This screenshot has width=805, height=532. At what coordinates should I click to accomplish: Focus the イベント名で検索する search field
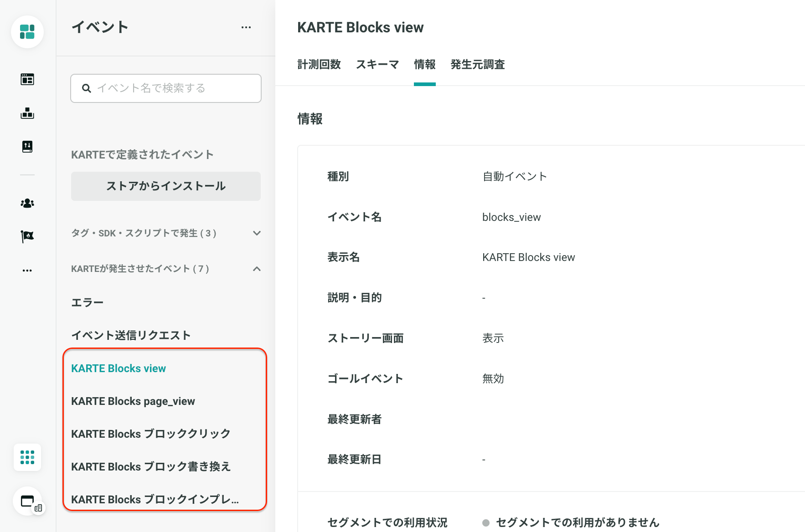pos(166,88)
